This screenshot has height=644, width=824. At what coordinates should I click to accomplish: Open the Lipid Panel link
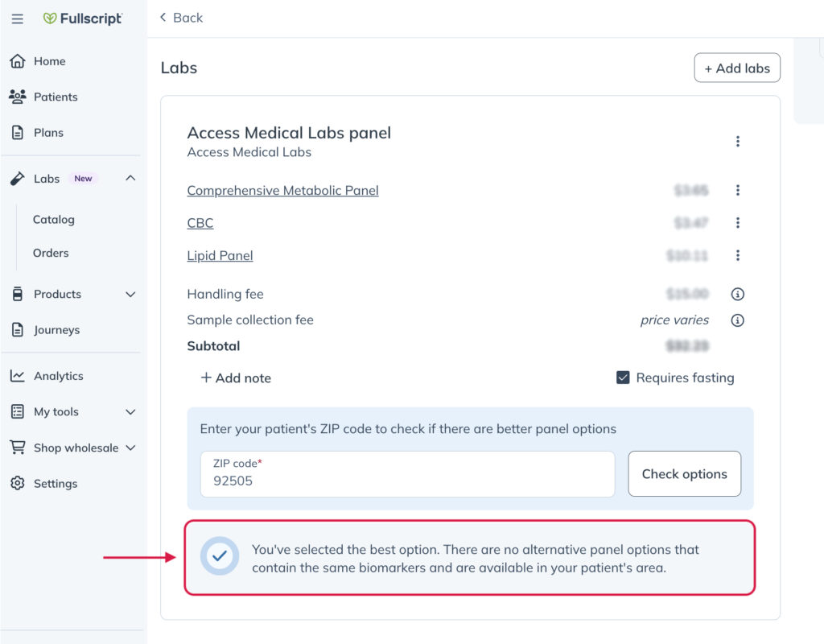pyautogui.click(x=220, y=255)
